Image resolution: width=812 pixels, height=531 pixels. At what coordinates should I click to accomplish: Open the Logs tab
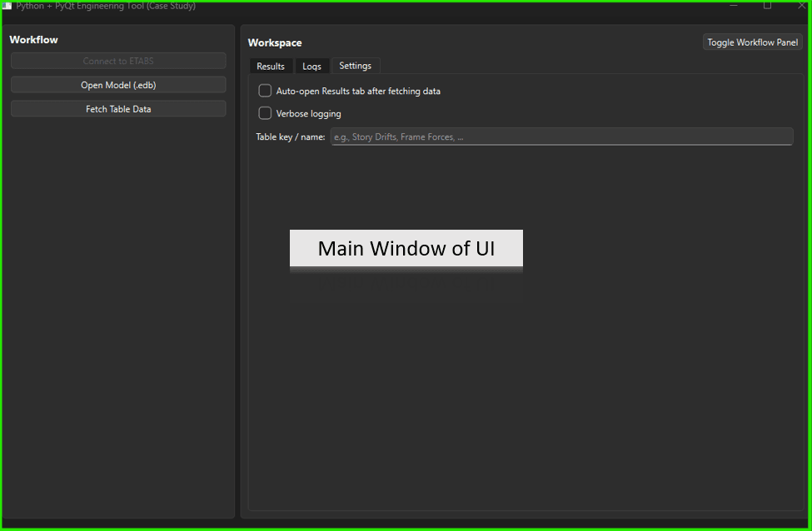click(311, 67)
